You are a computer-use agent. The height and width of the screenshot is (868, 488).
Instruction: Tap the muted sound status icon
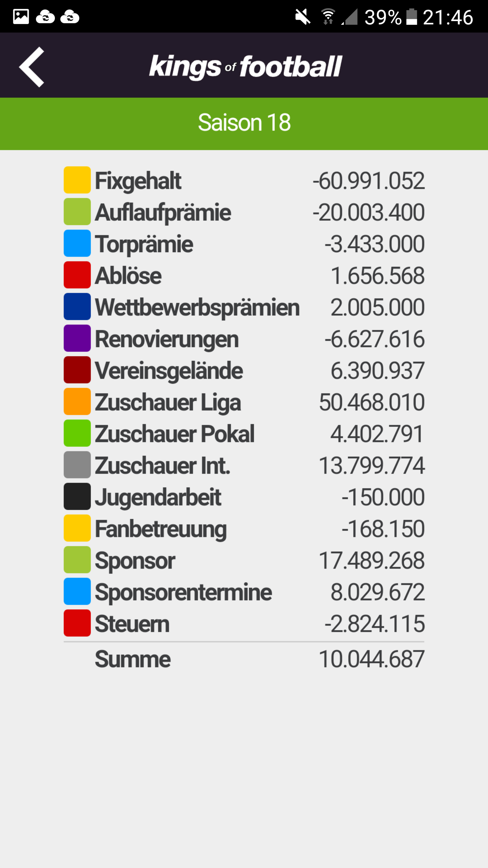pos(303,17)
